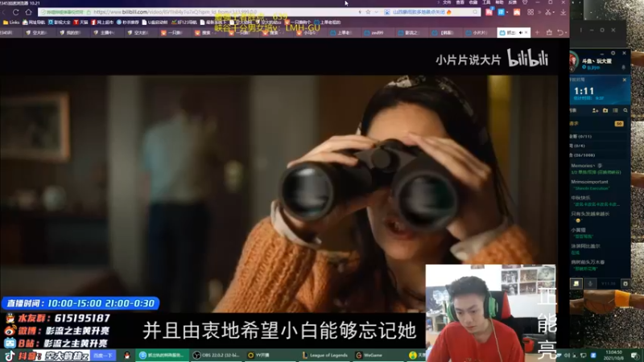Click the 百度一下 taskbar button
This screenshot has height=362, width=644.
click(x=103, y=356)
